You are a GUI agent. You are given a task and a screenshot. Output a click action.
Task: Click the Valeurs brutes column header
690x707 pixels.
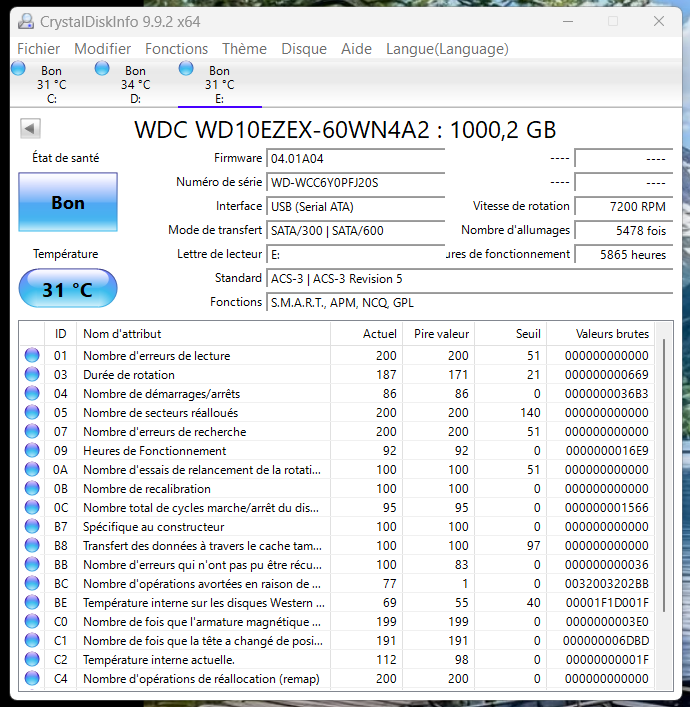tap(600, 334)
